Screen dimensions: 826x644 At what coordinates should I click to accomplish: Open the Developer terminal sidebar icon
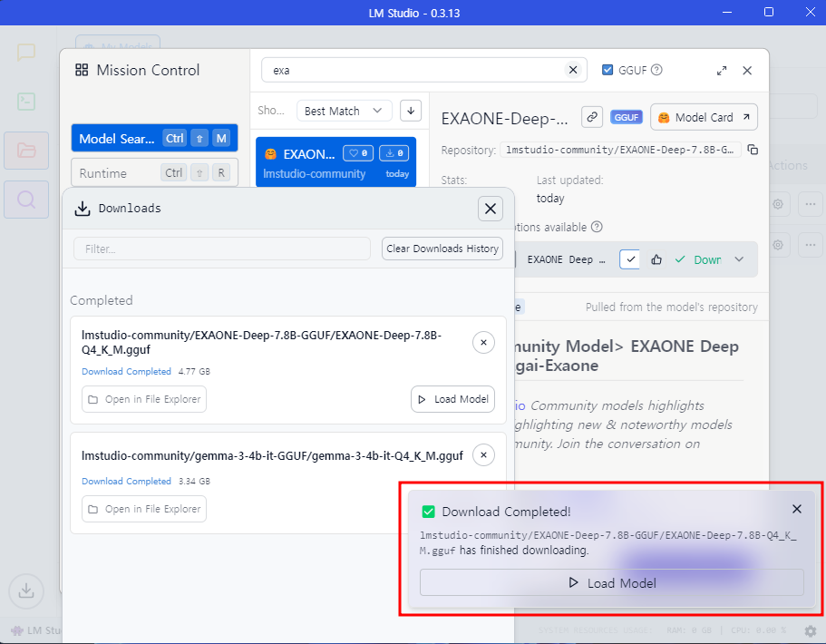point(25,102)
